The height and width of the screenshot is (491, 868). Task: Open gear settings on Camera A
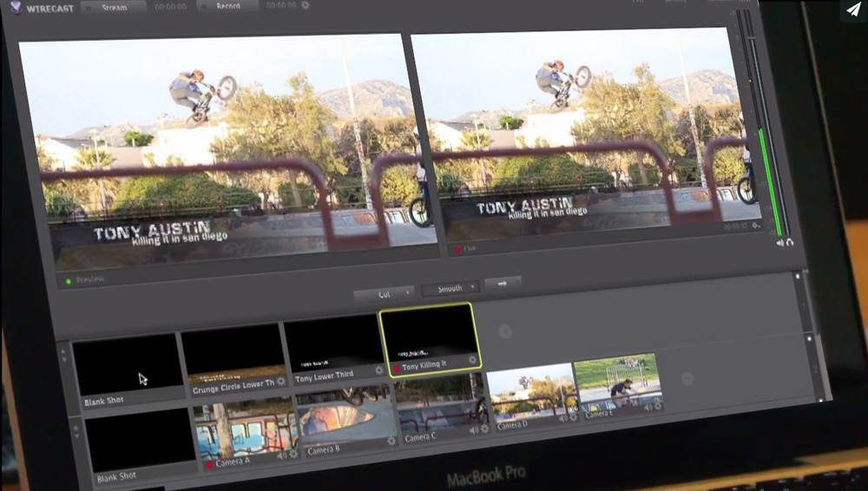pos(293,454)
